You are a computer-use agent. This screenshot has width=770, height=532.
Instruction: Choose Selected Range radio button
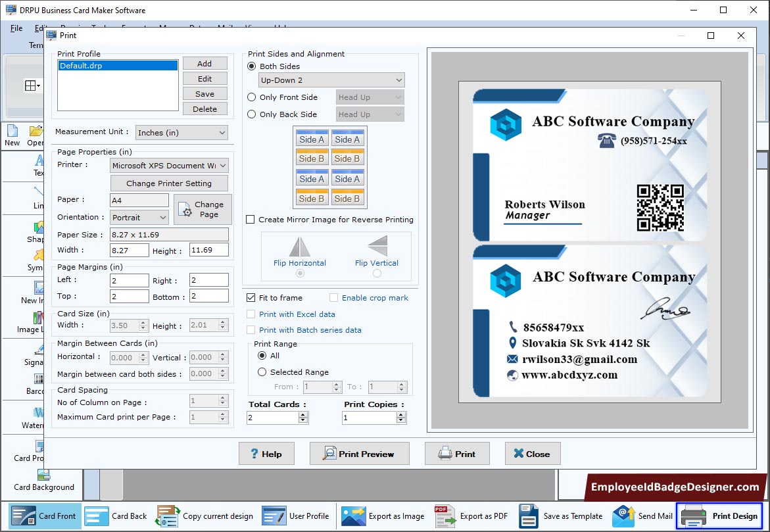[262, 372]
